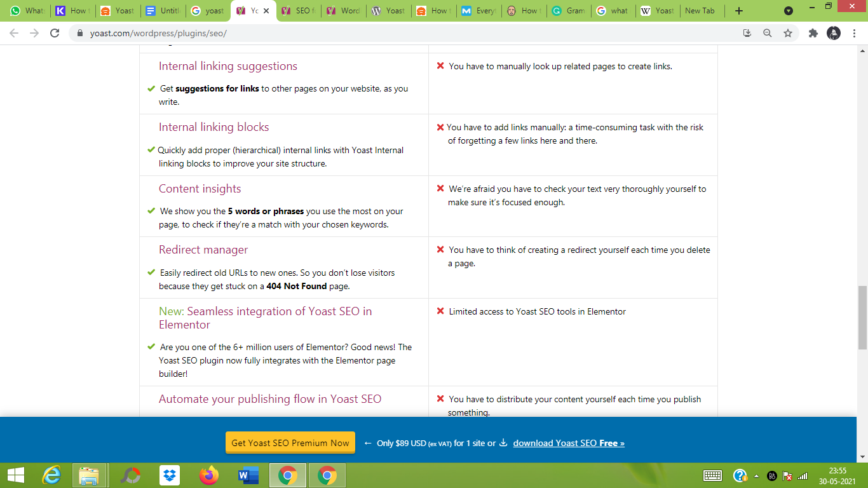Open File Explorer from the taskbar
Image resolution: width=868 pixels, height=488 pixels.
point(90,475)
